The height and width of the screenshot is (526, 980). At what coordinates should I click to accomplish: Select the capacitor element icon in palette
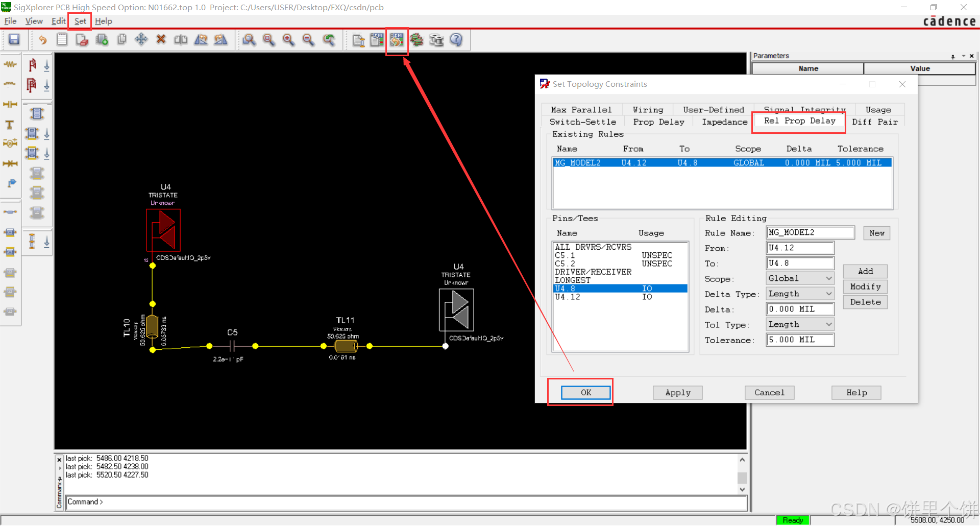coord(10,104)
